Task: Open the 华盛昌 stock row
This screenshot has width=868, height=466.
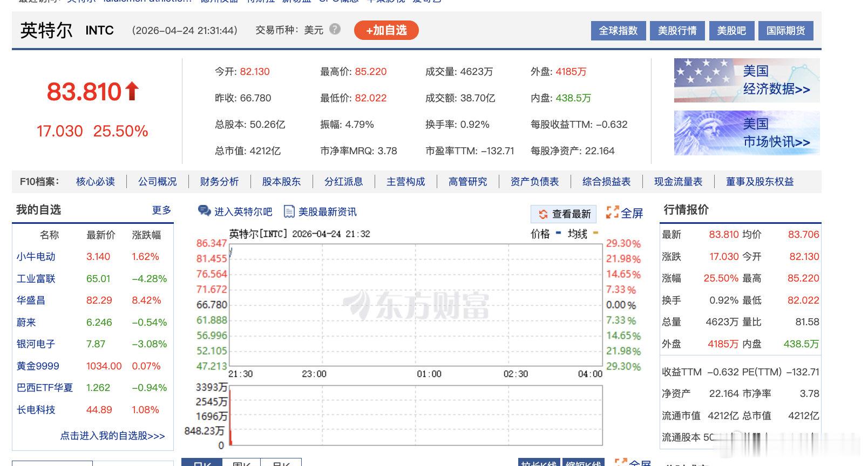Action: coord(31,300)
